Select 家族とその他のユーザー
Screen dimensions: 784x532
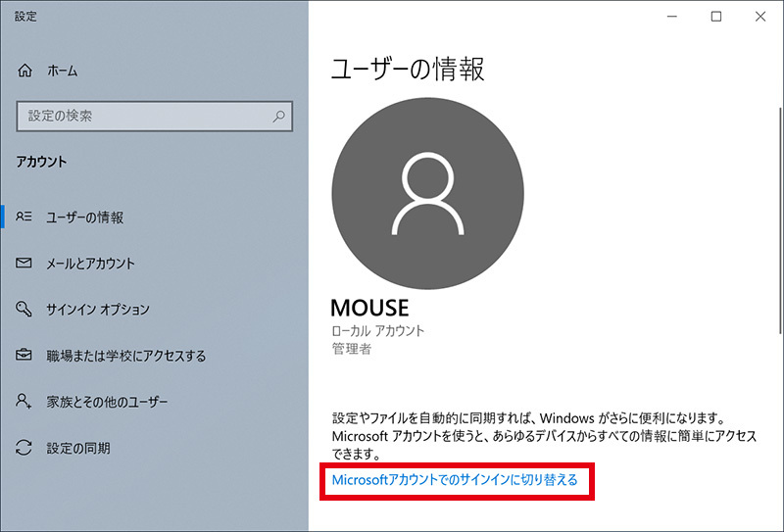coord(155,401)
